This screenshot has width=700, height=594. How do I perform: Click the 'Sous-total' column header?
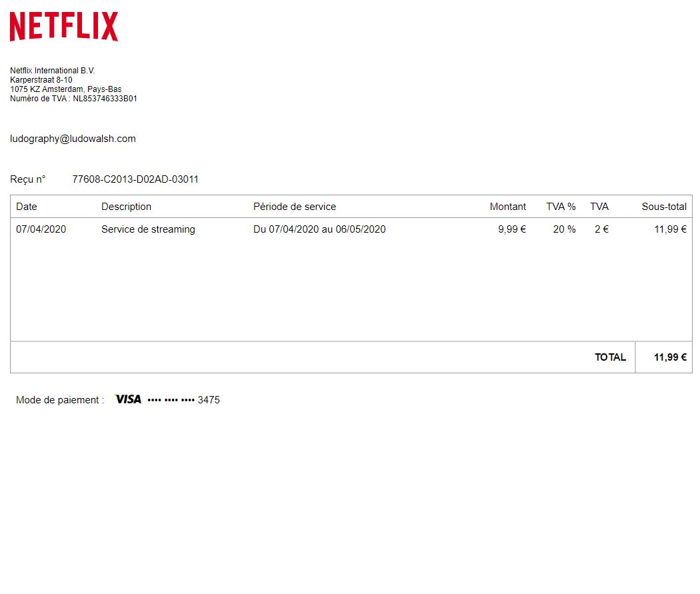664,207
